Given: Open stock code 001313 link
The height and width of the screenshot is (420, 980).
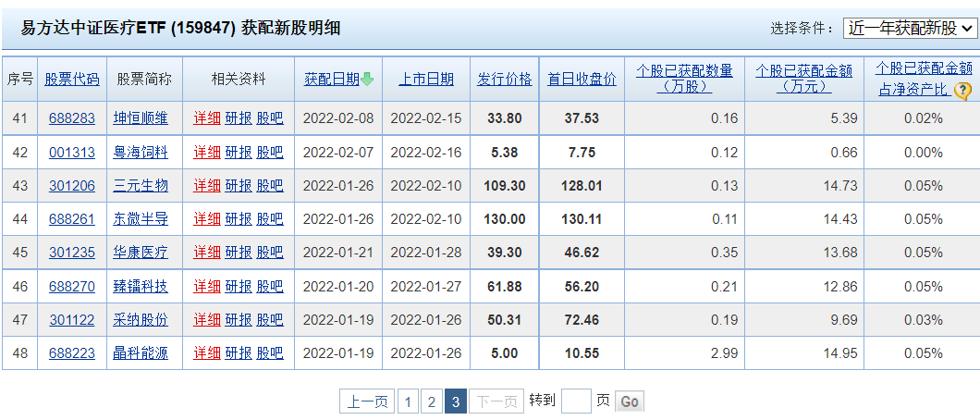Looking at the screenshot, I should pos(72,152).
